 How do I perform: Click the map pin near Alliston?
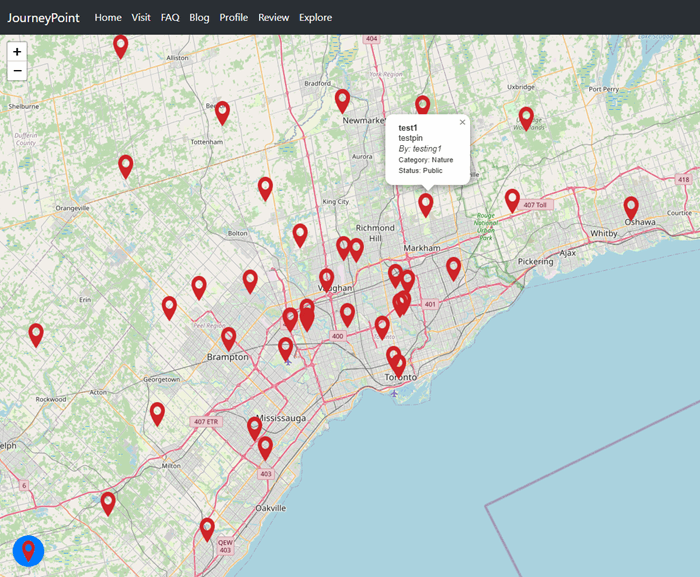120,45
